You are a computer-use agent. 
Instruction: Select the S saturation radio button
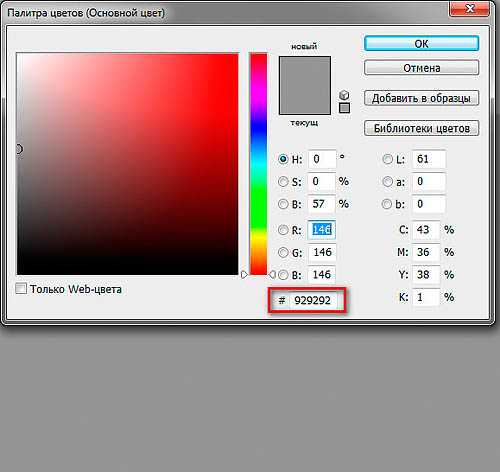point(283,182)
